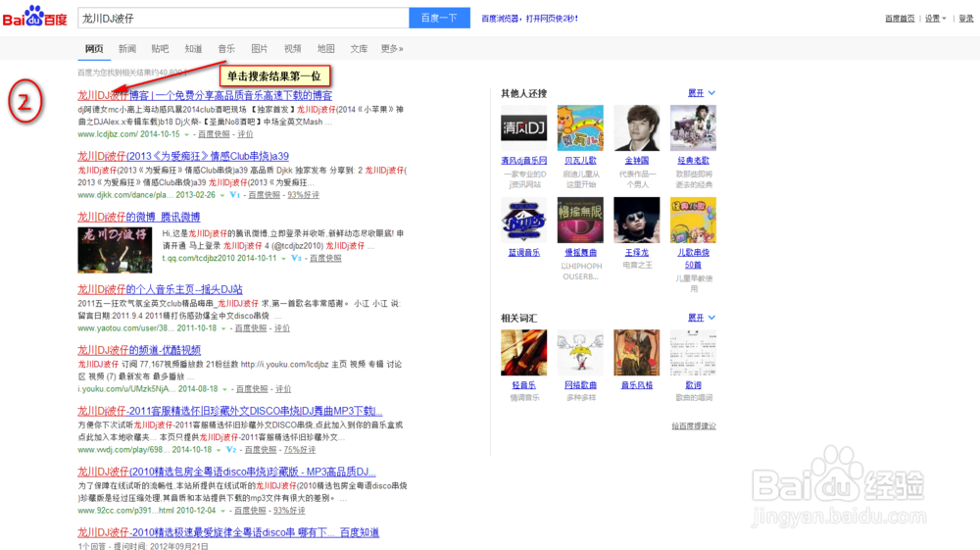Open the 儿歌串烧50首 text link
Image resolution: width=980 pixels, height=550 pixels.
pos(693,259)
